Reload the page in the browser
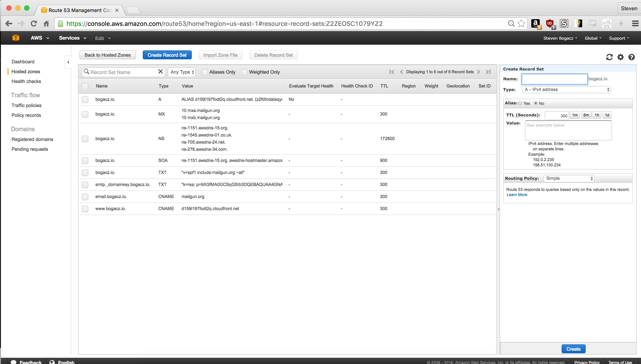 click(x=34, y=23)
